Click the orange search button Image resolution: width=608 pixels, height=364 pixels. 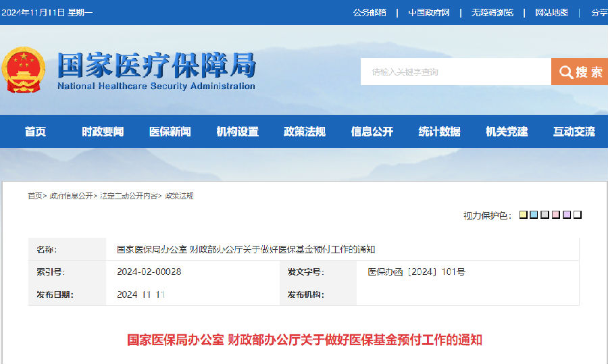(580, 72)
